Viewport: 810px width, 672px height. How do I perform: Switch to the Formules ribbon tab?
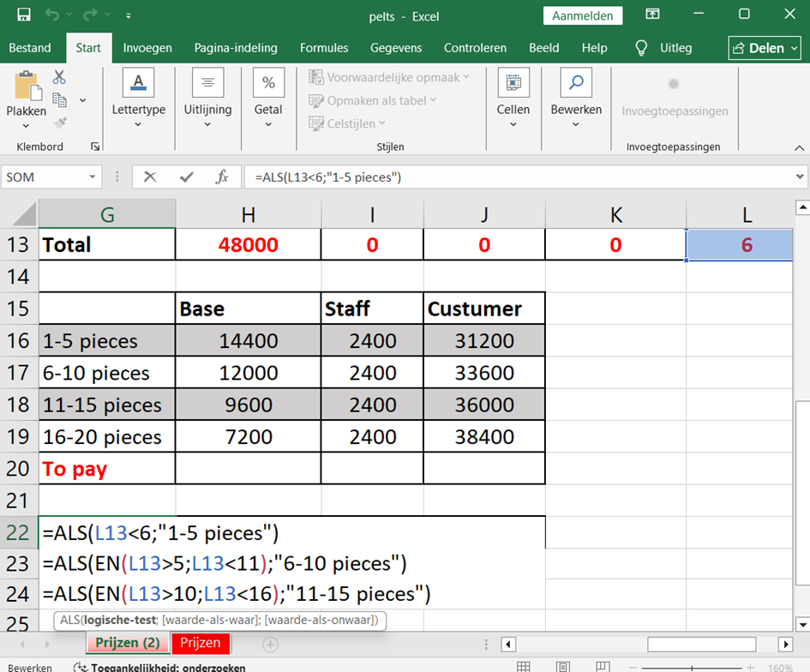coord(324,48)
